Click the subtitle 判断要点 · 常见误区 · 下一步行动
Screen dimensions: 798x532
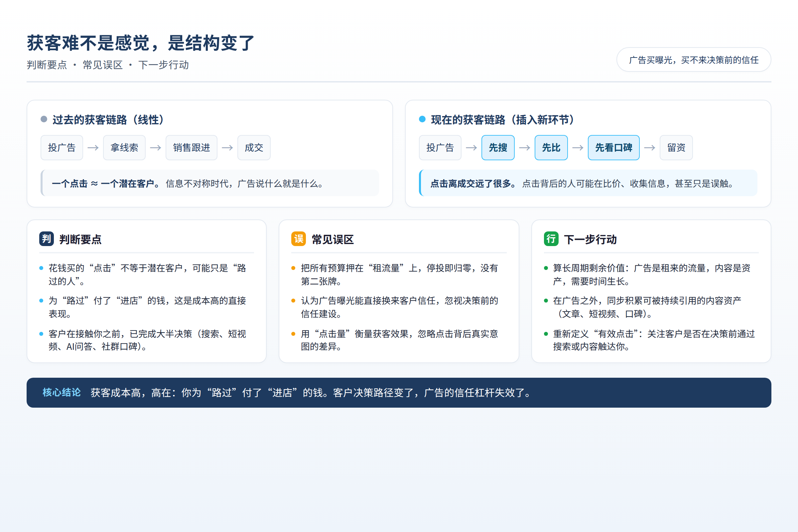click(107, 65)
